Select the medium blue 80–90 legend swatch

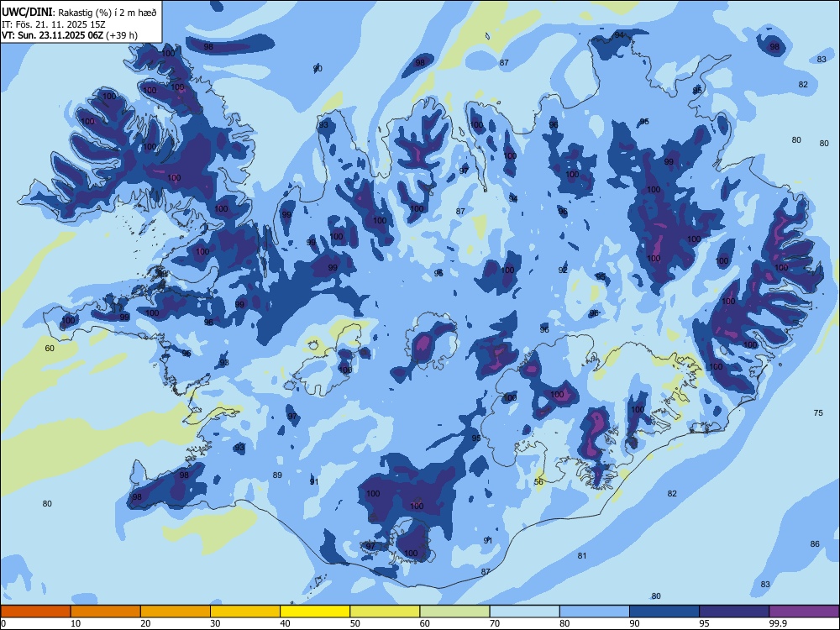click(x=595, y=612)
